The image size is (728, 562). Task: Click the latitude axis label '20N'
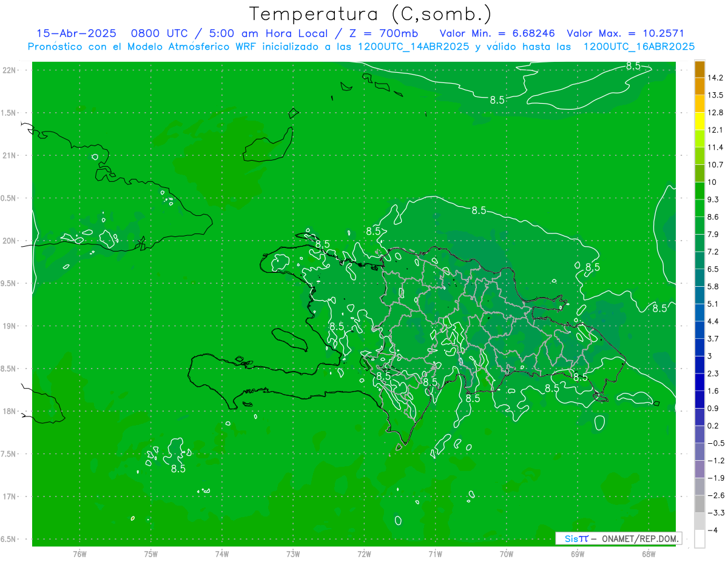[10, 241]
